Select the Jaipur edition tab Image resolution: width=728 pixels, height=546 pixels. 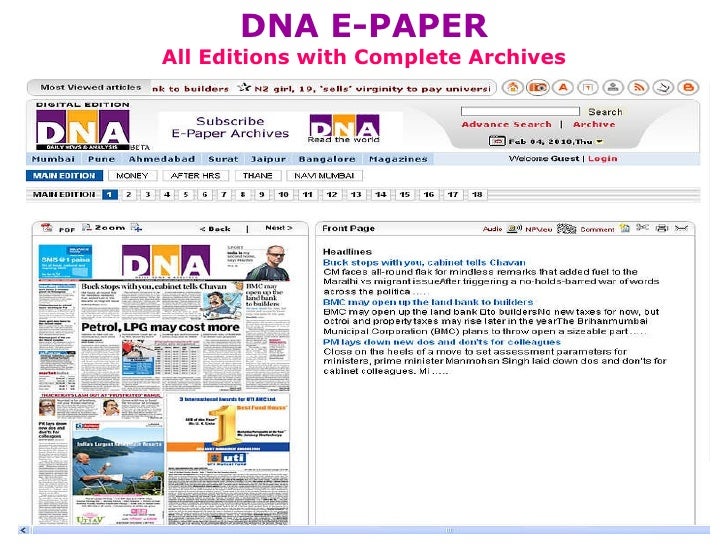click(268, 159)
